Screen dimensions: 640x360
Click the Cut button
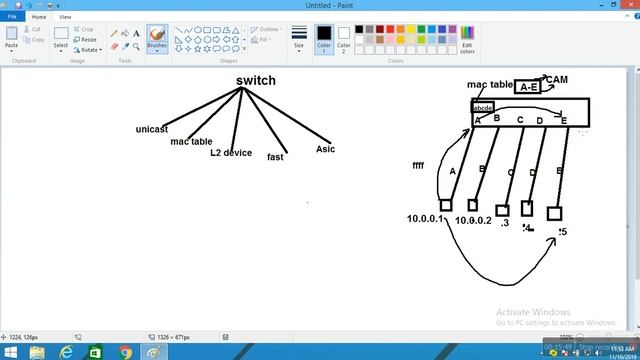(x=33, y=29)
